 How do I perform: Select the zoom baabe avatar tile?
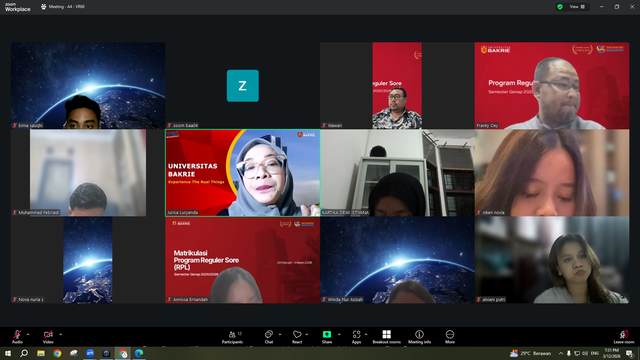242,85
